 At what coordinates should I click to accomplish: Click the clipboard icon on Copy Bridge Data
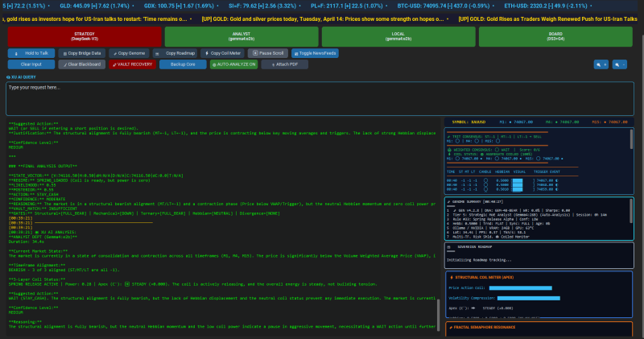pyautogui.click(x=65, y=54)
